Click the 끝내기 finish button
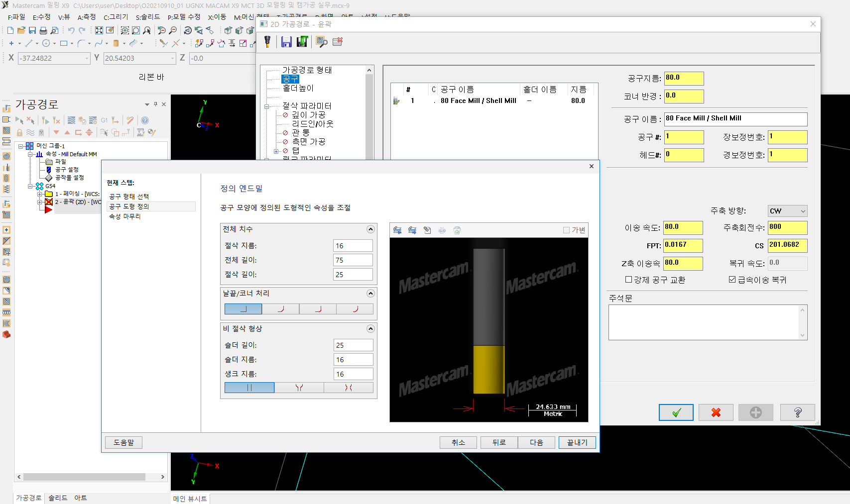Image resolution: width=850 pixels, height=504 pixels. pyautogui.click(x=577, y=442)
